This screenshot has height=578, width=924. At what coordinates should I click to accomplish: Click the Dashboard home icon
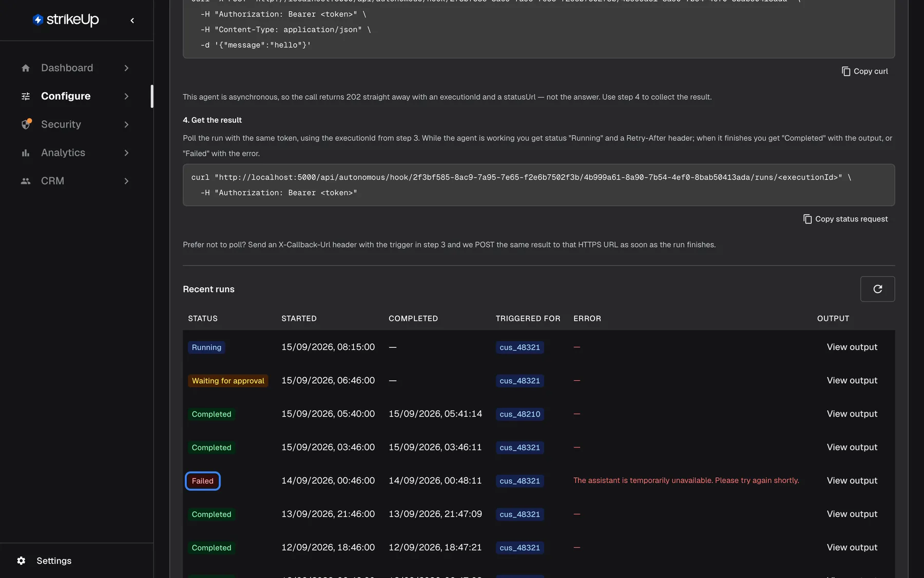tap(26, 68)
